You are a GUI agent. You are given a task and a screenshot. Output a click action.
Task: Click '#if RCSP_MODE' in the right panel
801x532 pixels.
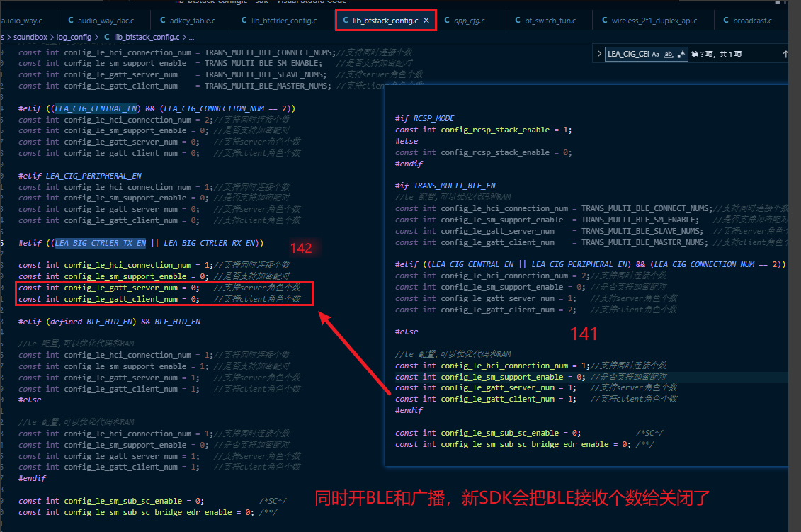tap(424, 118)
